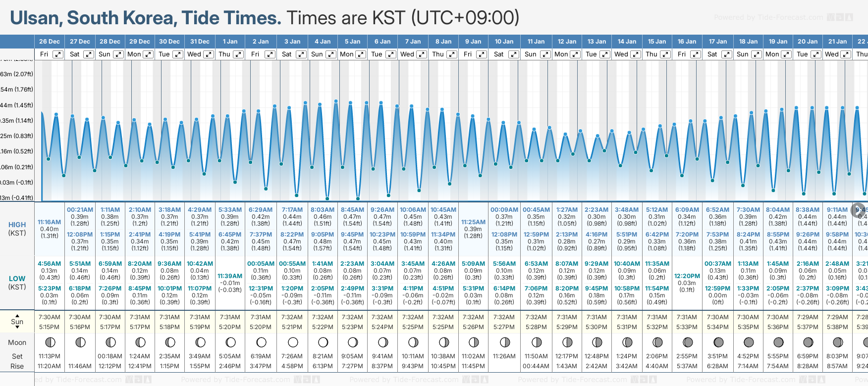
Task: Click the dark moon icon for 18 Jan
Action: tap(749, 342)
